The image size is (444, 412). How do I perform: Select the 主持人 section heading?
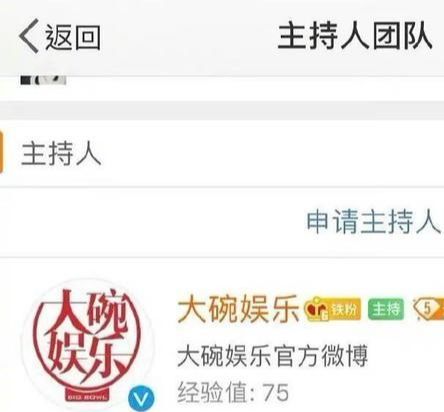61,153
